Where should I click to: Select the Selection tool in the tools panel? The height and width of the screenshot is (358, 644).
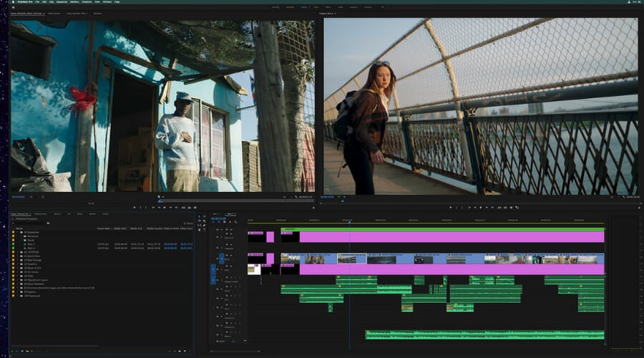coord(199,216)
